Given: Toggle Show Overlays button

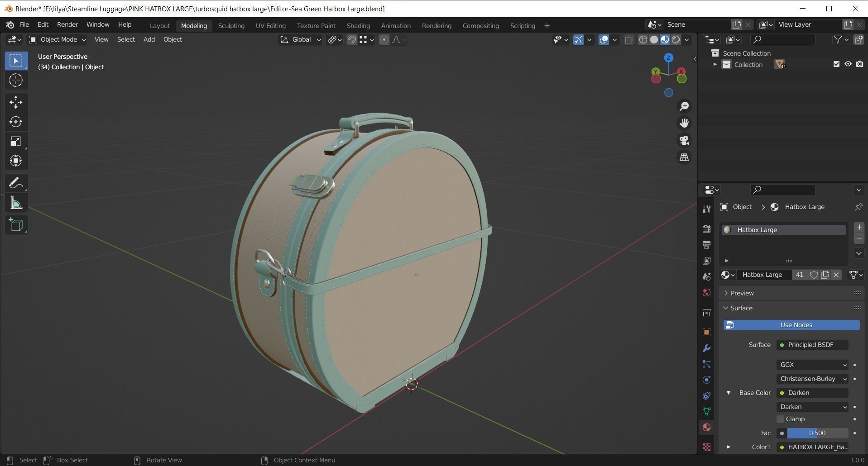Looking at the screenshot, I should point(604,40).
